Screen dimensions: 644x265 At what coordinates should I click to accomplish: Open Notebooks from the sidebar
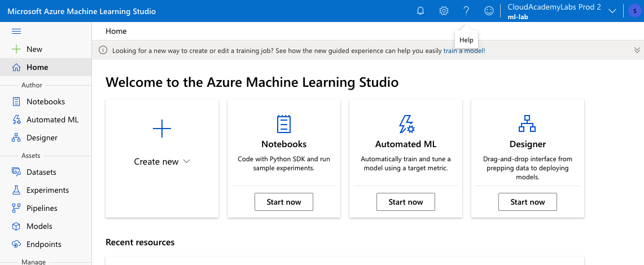pyautogui.click(x=46, y=101)
